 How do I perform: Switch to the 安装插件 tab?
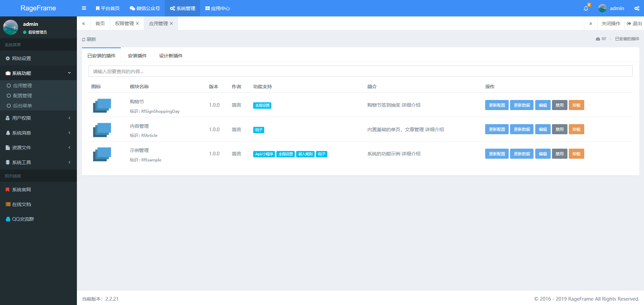[x=137, y=56]
